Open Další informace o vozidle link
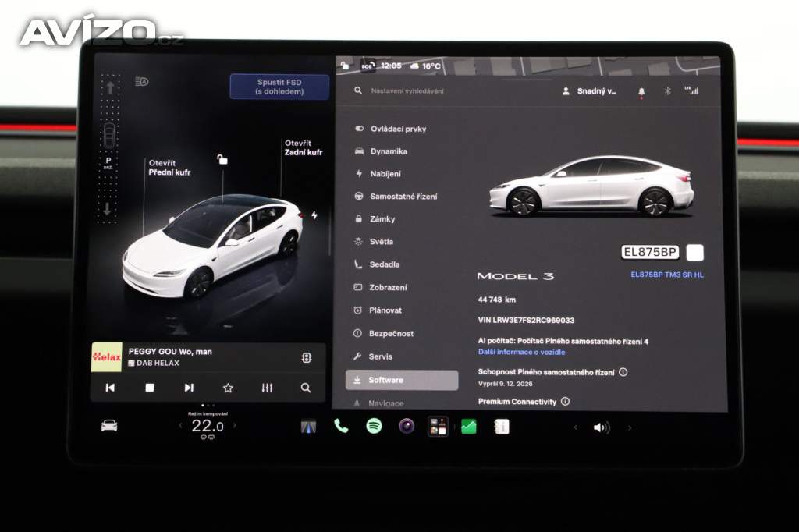The image size is (799, 532). click(x=521, y=352)
